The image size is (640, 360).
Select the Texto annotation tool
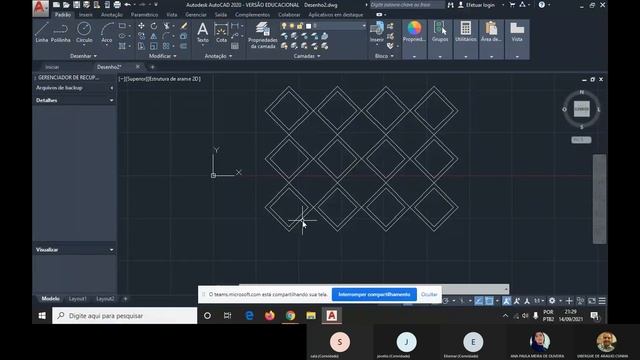click(x=202, y=32)
